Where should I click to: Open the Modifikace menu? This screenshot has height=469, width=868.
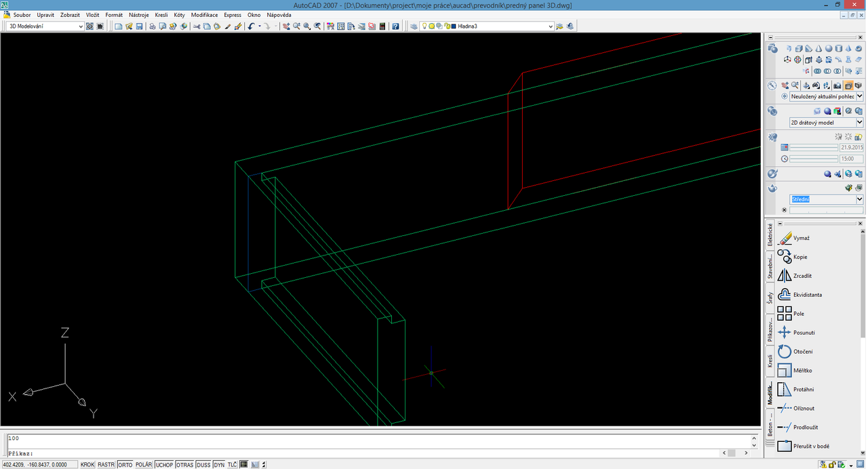tap(204, 15)
